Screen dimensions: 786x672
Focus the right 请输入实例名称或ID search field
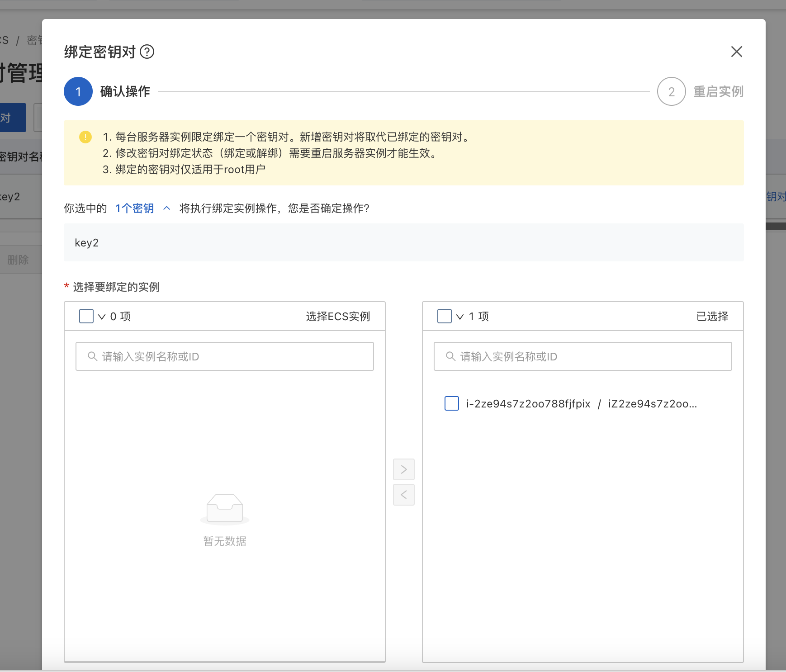(x=583, y=356)
